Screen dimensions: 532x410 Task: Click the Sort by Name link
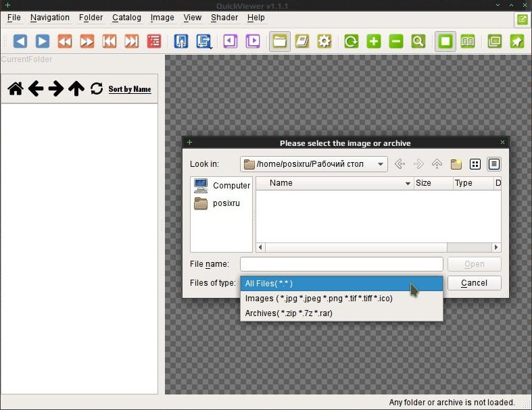130,89
